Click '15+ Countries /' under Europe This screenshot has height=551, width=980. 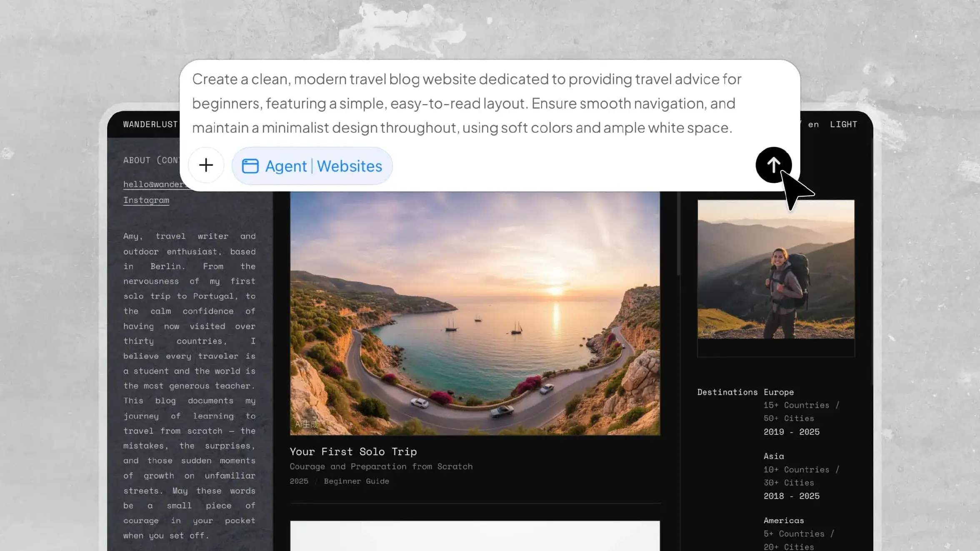tap(801, 405)
